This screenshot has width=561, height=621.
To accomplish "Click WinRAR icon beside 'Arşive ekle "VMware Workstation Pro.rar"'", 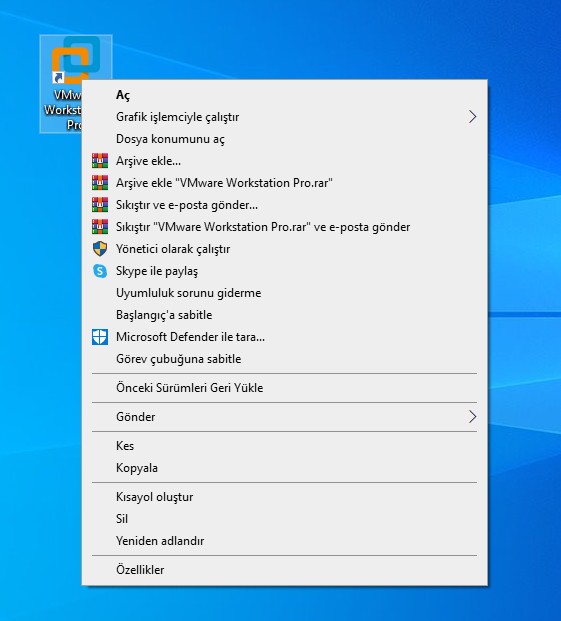I will tap(100, 183).
